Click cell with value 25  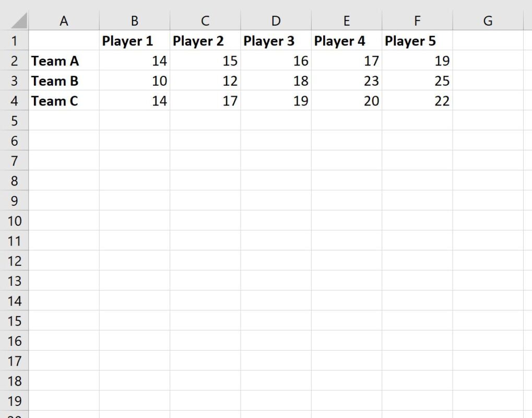(x=417, y=80)
